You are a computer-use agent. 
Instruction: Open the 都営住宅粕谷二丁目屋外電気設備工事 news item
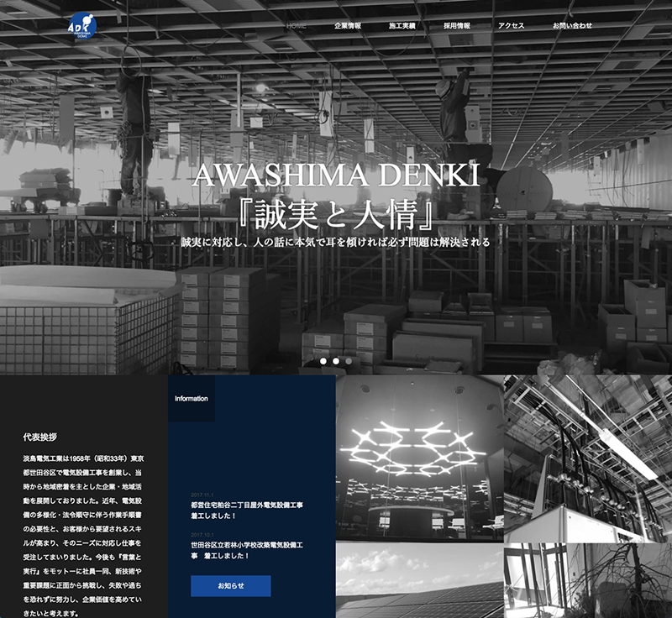(x=246, y=510)
